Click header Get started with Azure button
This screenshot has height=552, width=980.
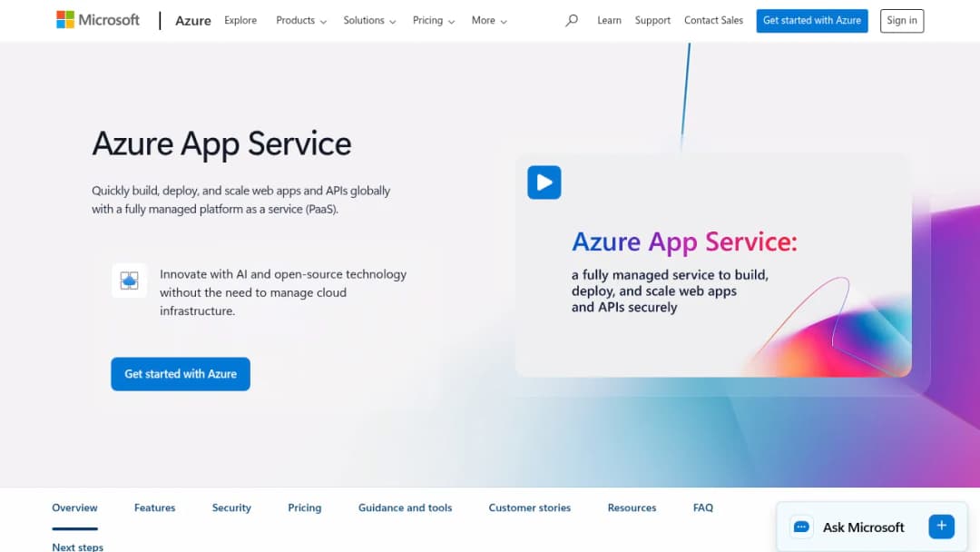click(812, 21)
